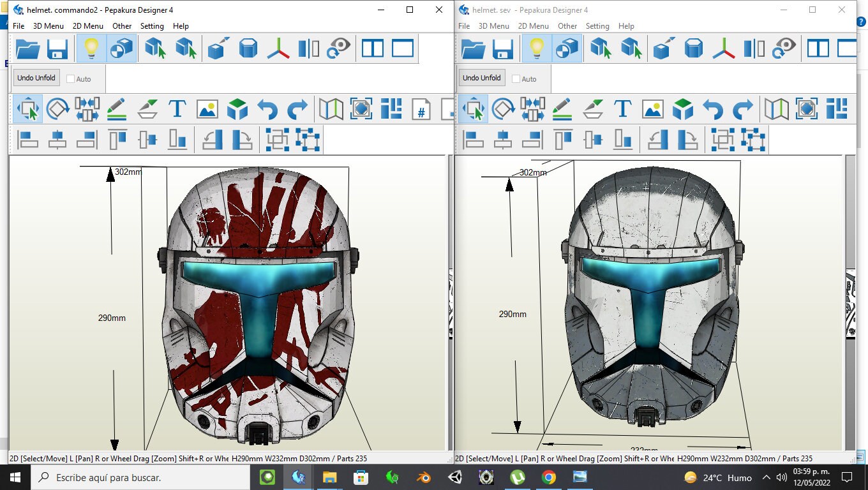Image resolution: width=868 pixels, height=490 pixels.
Task: Open Google Chrome from the taskbar
Action: click(x=549, y=477)
